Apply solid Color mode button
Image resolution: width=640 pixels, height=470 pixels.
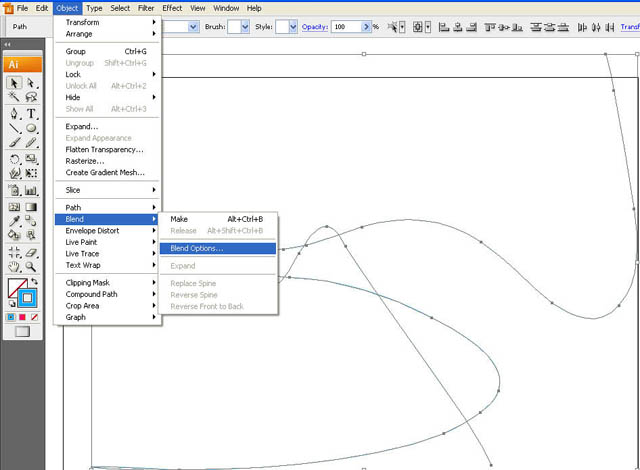pos(11,317)
